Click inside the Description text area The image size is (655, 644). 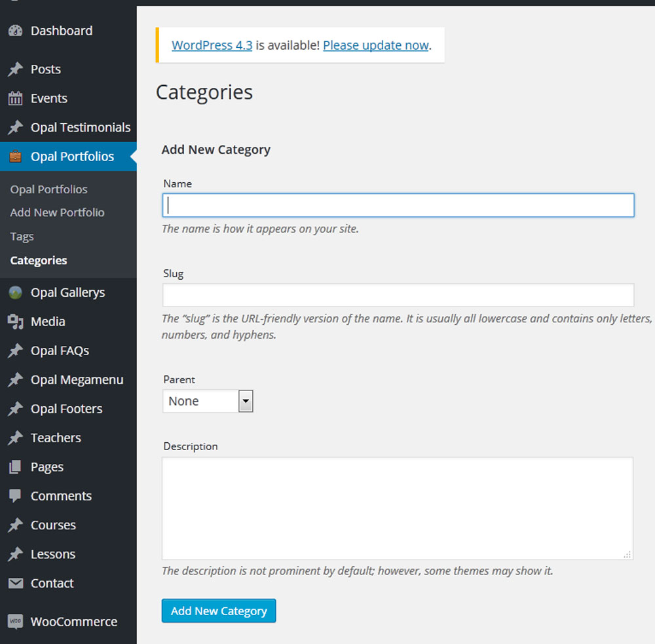tap(398, 508)
